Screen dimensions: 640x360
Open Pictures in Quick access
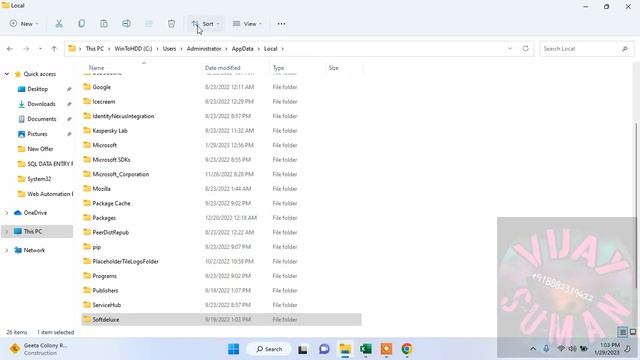tap(37, 134)
